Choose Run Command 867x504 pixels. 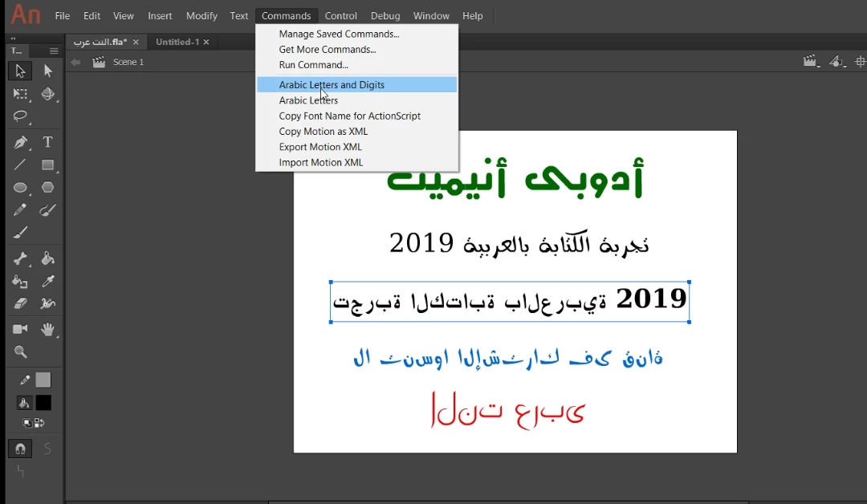coord(357,65)
